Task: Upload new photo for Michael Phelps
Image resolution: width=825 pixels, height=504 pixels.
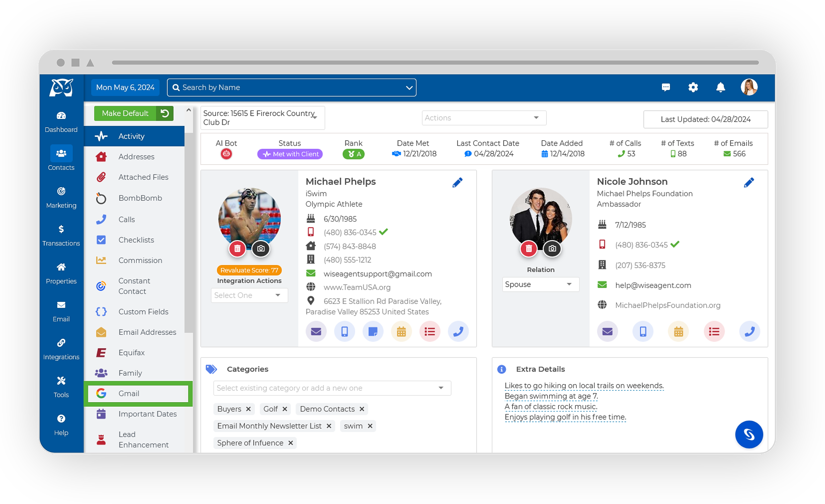Action: point(261,248)
